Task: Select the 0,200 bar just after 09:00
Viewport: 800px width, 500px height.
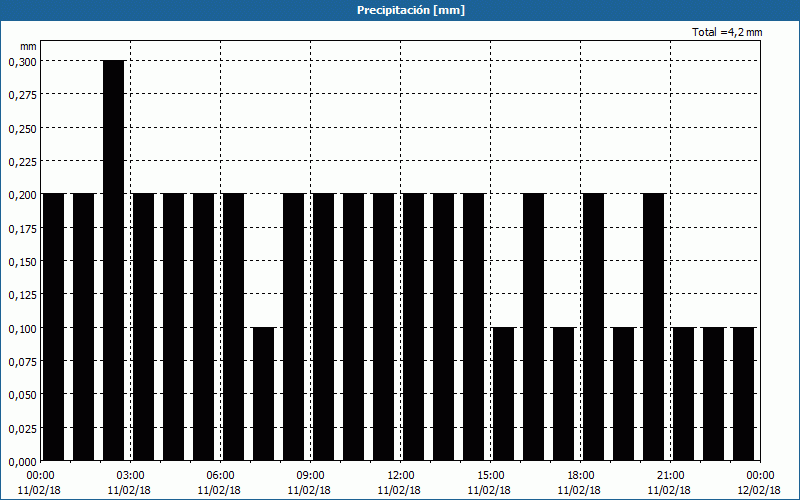Action: pos(323,327)
